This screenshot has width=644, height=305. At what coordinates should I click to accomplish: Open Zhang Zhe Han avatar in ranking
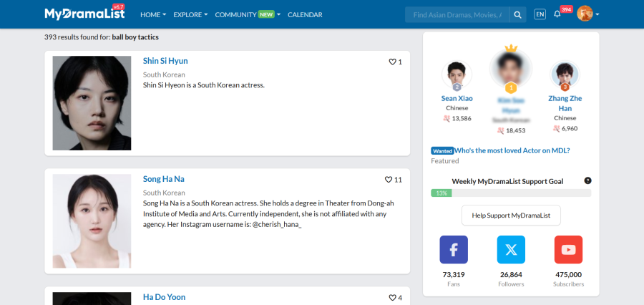pos(565,74)
